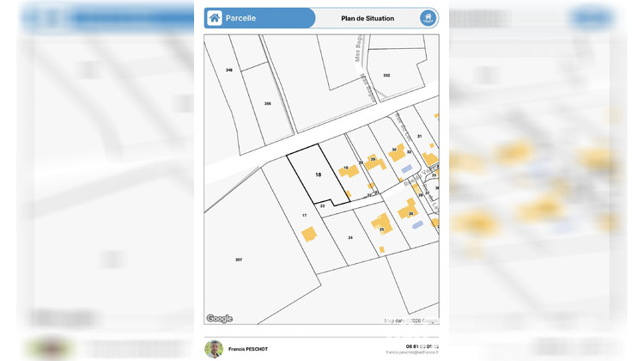Click the Francis PESCHOT name
Image resolution: width=644 pixels, height=361 pixels.
pos(248,350)
